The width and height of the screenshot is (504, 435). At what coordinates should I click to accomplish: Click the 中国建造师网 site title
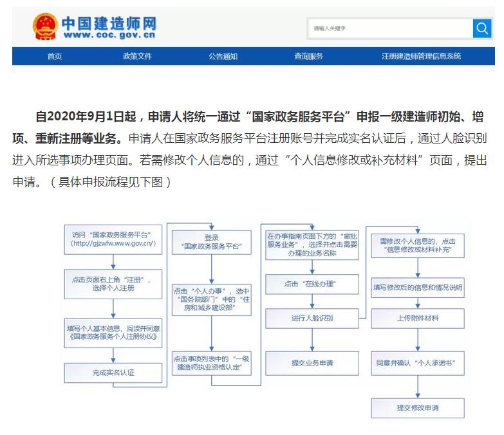pos(109,23)
